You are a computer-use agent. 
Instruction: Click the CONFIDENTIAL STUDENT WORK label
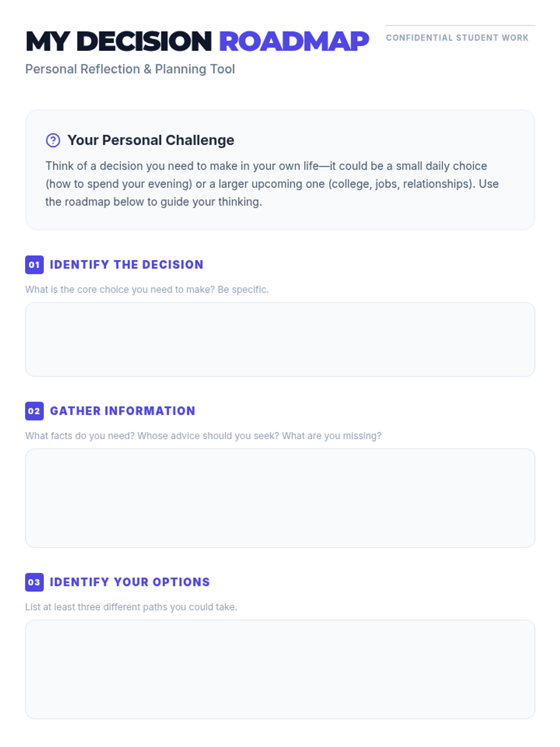(x=457, y=38)
